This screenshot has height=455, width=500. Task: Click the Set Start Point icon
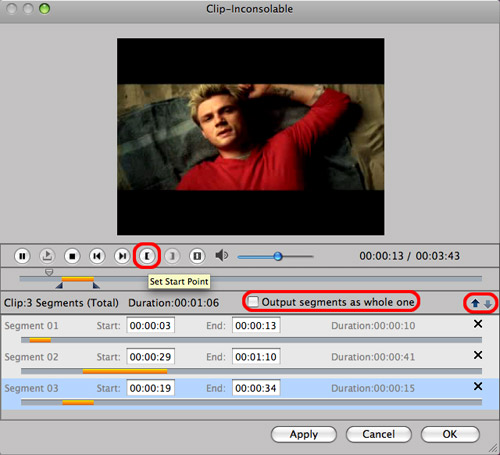click(147, 256)
